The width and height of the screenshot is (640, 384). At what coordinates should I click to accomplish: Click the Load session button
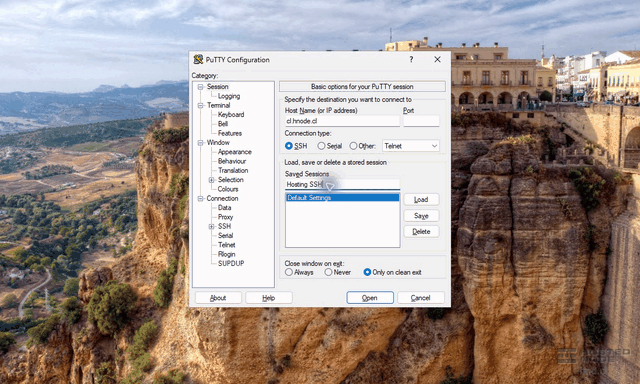pos(421,200)
